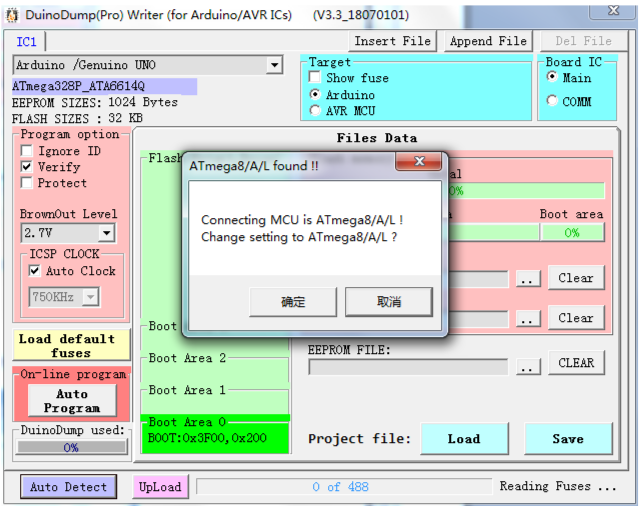Click Append File button
Screen dimensions: 643x506
click(488, 41)
